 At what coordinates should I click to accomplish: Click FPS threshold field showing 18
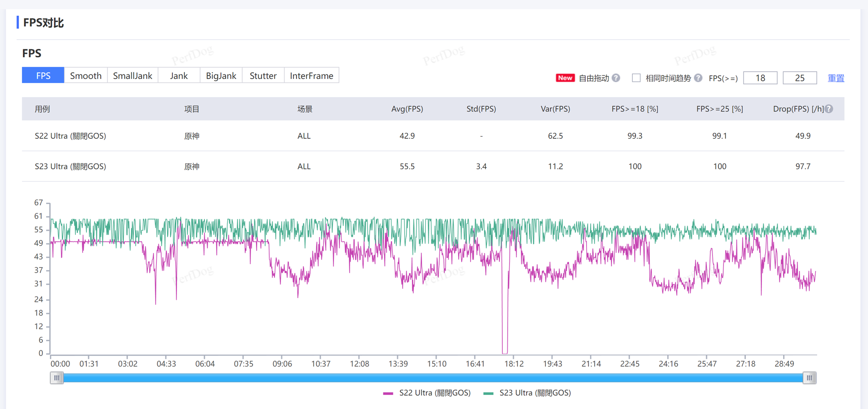[x=760, y=78]
